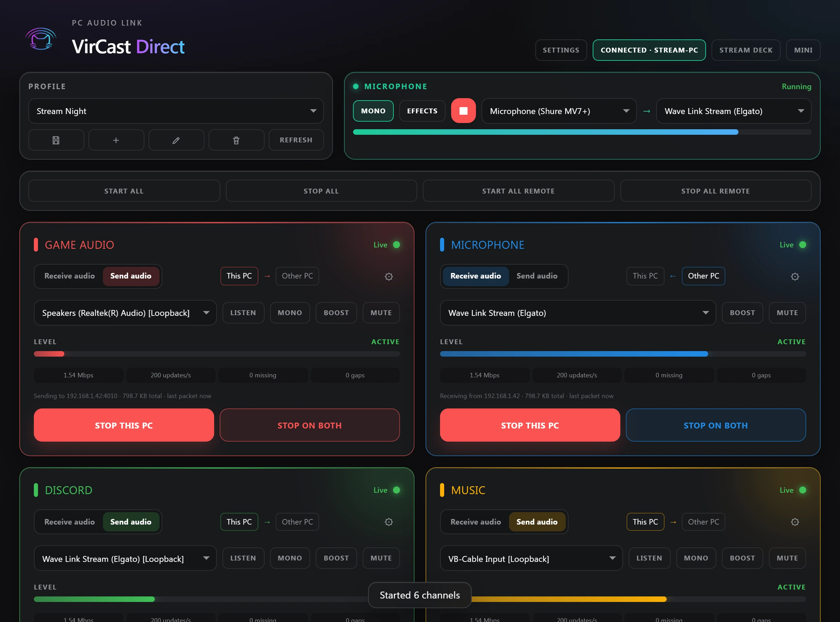The height and width of the screenshot is (622, 840).
Task: Delete profile using the trash icon
Action: pos(236,140)
